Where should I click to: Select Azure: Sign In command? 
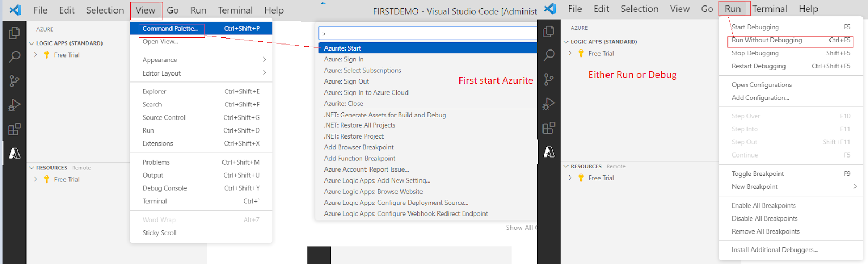(427, 59)
